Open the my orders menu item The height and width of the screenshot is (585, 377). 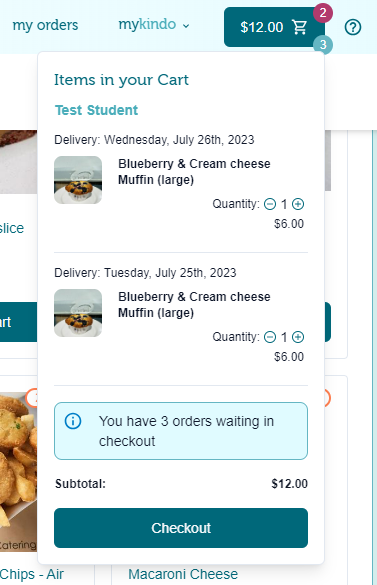(x=45, y=25)
